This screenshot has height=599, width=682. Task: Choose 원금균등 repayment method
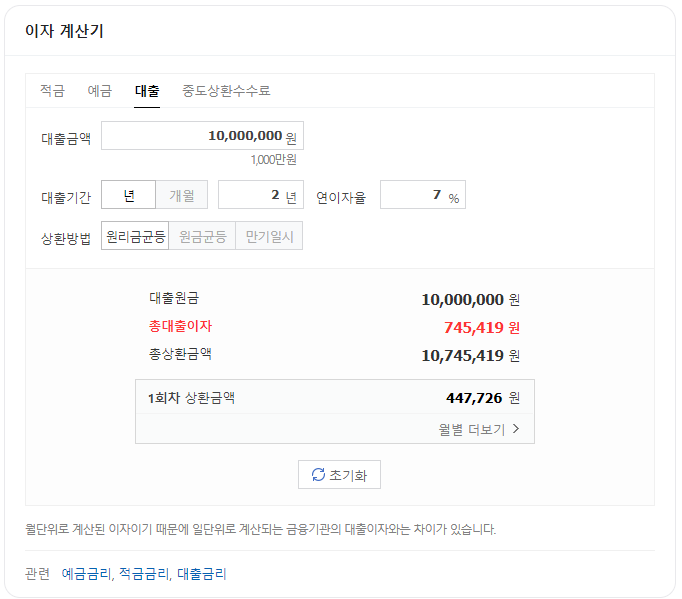pos(202,236)
